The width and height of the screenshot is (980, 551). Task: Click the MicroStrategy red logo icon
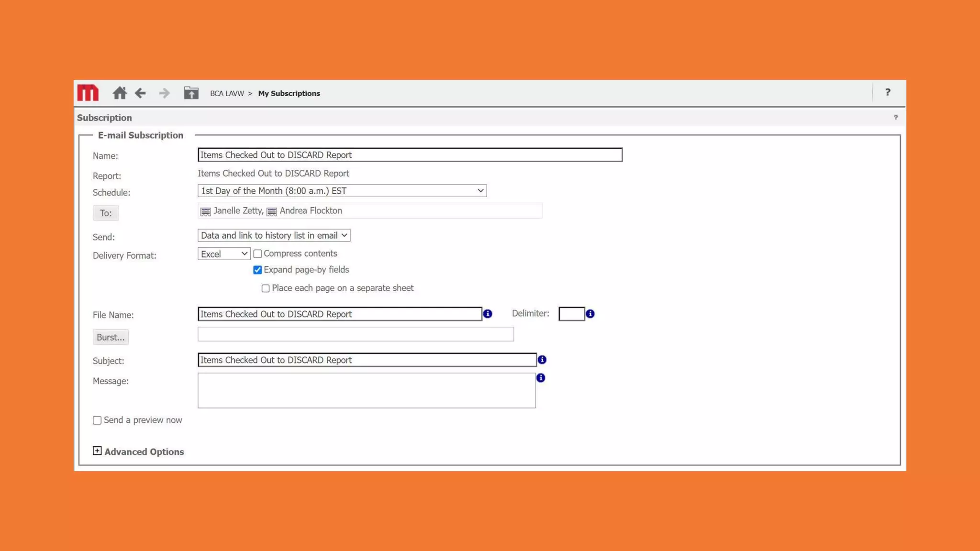point(88,93)
